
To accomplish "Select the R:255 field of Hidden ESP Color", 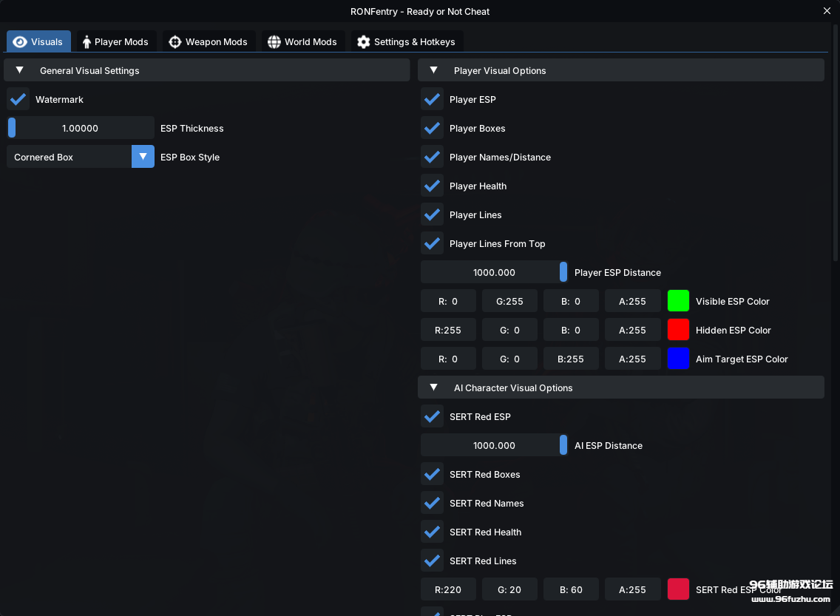I will click(448, 330).
